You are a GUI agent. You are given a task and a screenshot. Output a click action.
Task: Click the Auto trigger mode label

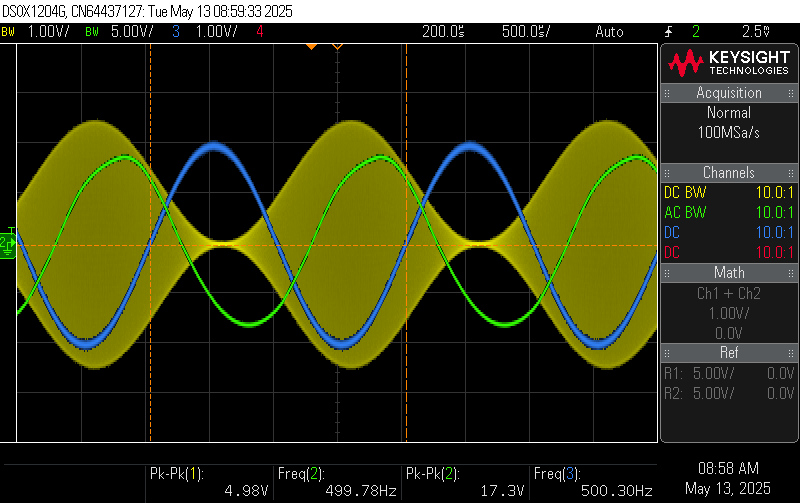[609, 32]
